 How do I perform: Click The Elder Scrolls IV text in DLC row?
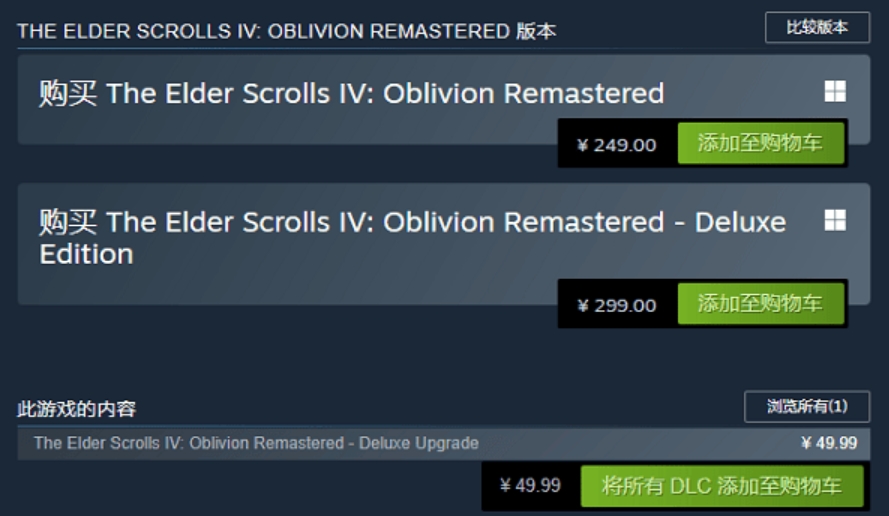pos(109,443)
